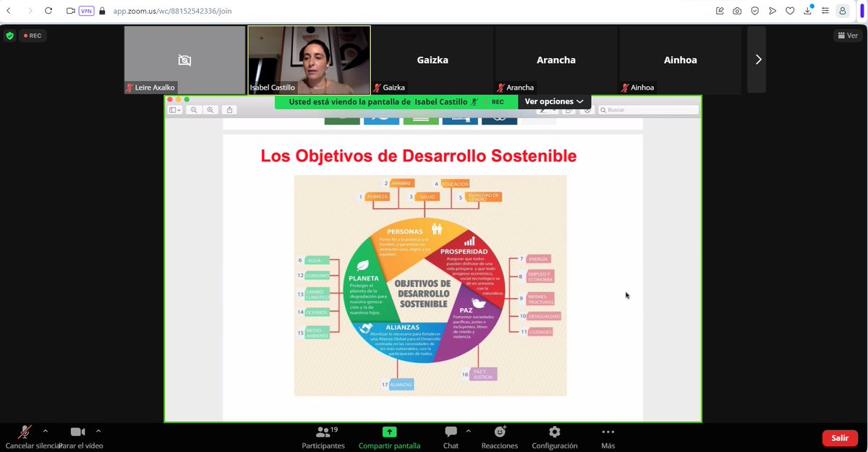Click zoom out magnifier in shared window
Screen dimensions: 868x452
click(x=194, y=110)
